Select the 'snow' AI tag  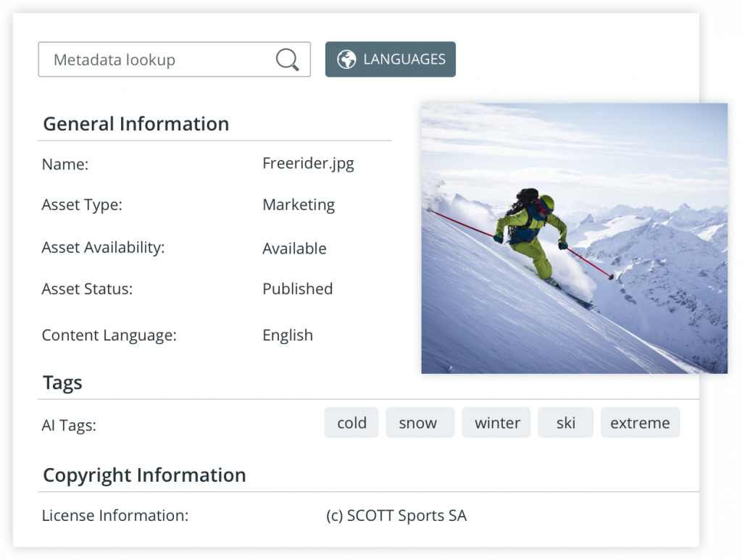[418, 423]
